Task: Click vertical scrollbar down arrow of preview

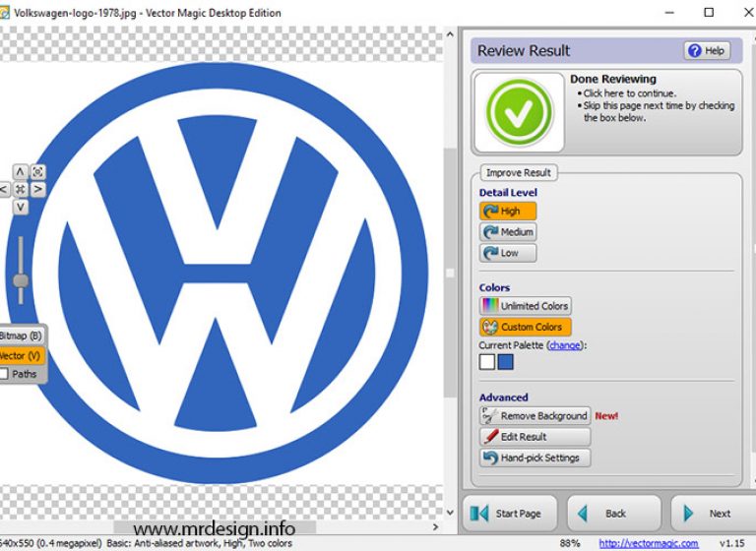Action: [x=450, y=513]
